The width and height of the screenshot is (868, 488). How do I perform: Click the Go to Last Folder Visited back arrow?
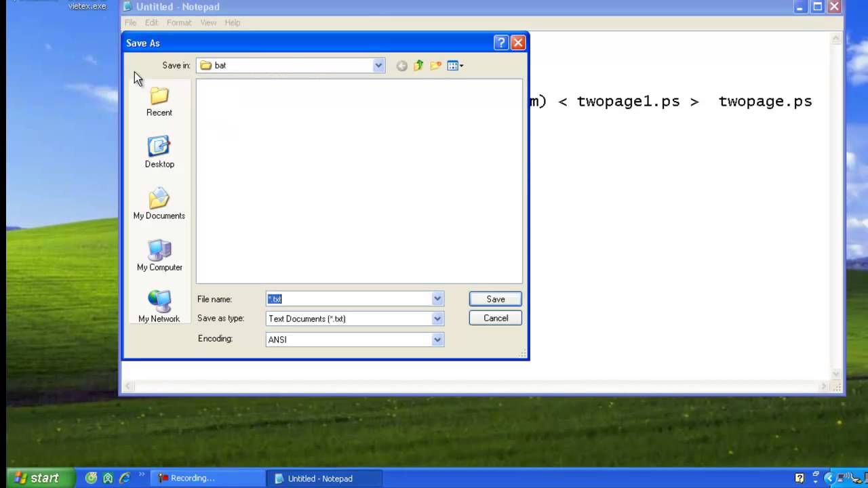click(x=401, y=66)
